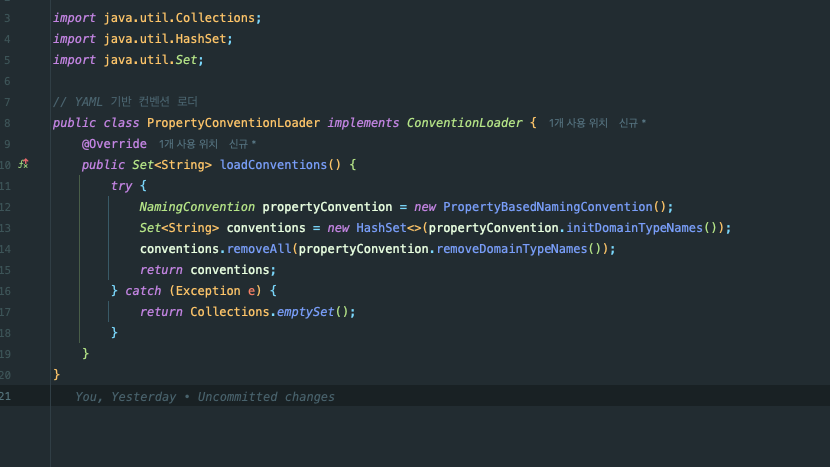Viewport: 830px width, 467px height.
Task: Click the 'try' keyword
Action: click(121, 186)
